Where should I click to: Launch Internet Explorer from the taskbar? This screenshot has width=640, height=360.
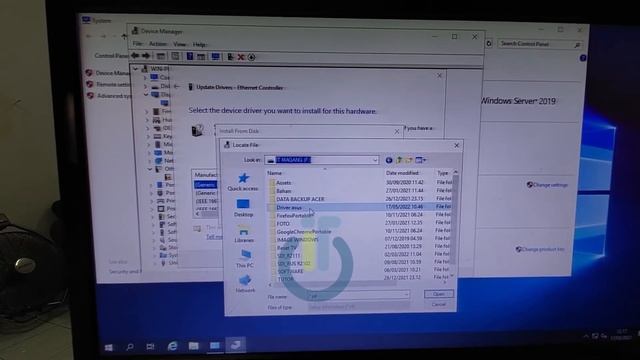click(x=172, y=346)
